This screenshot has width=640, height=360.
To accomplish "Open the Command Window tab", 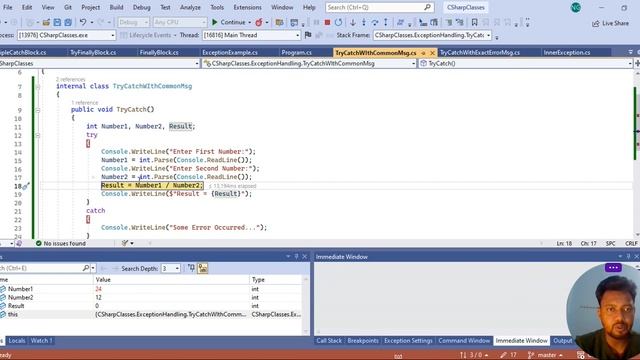I will click(x=464, y=340).
